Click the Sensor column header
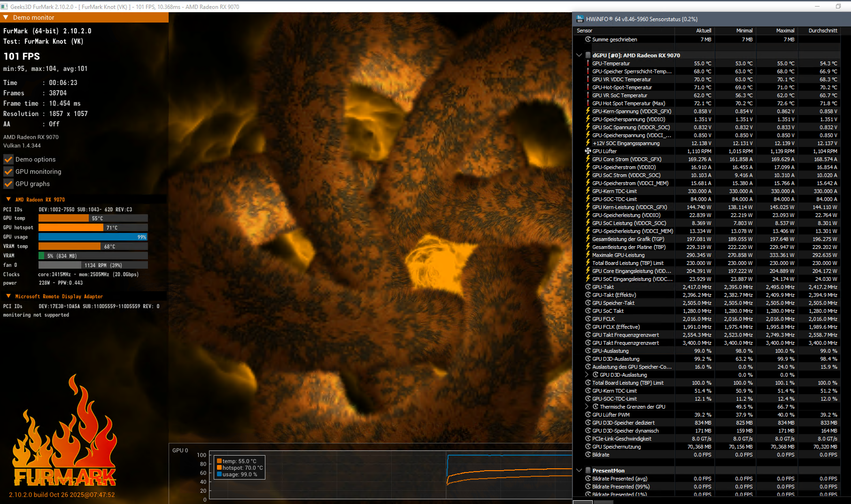 [x=625, y=31]
